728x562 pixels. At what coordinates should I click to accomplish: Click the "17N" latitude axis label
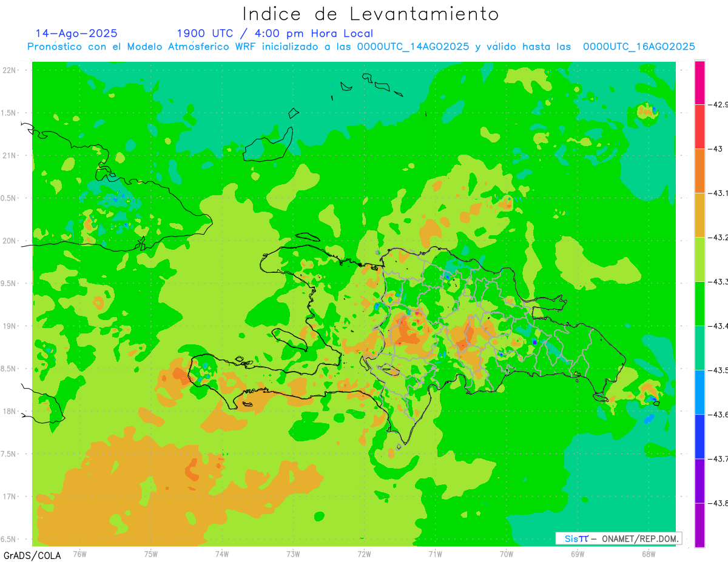[x=9, y=497]
